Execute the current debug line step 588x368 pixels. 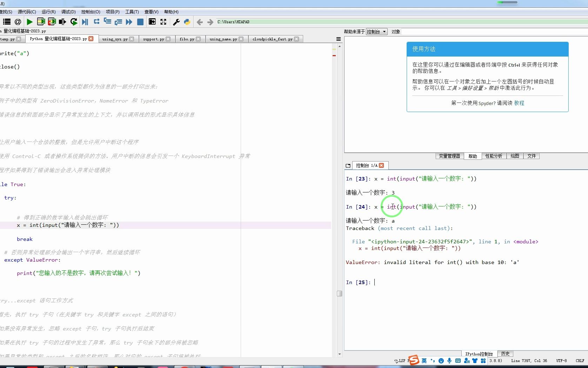coord(96,21)
